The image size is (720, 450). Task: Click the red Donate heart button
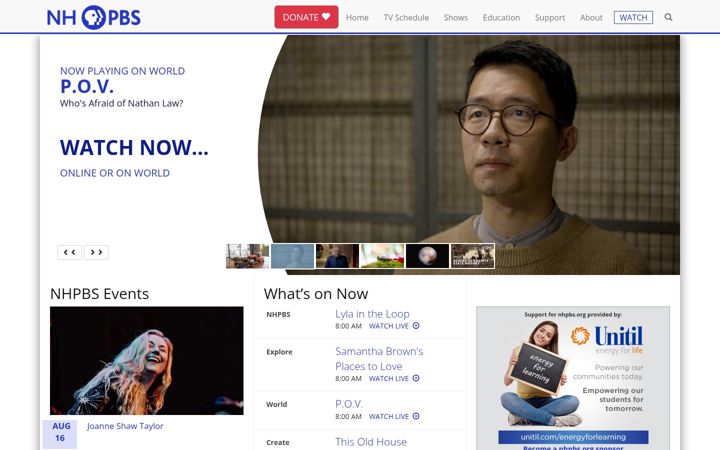306,17
